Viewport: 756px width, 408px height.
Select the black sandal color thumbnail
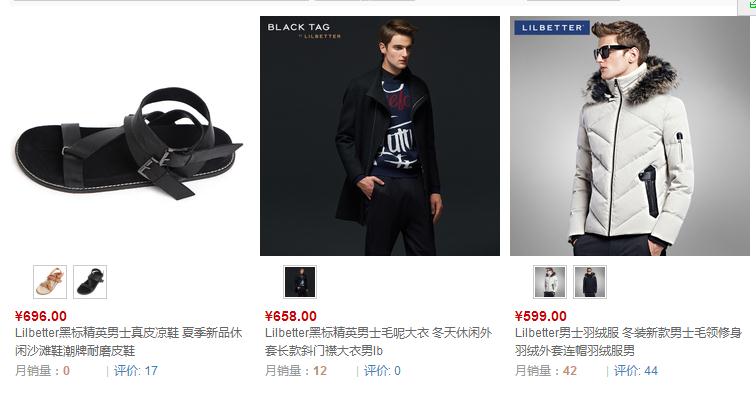pyautogui.click(x=90, y=282)
